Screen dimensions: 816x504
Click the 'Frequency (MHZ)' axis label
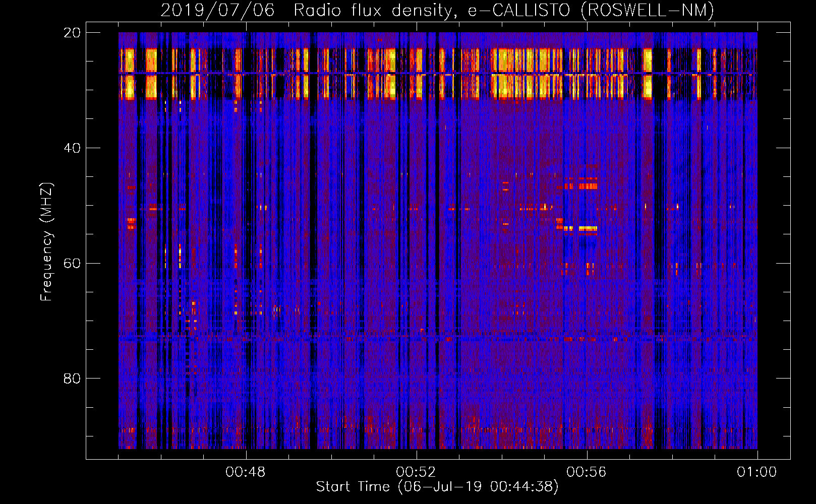coord(46,242)
